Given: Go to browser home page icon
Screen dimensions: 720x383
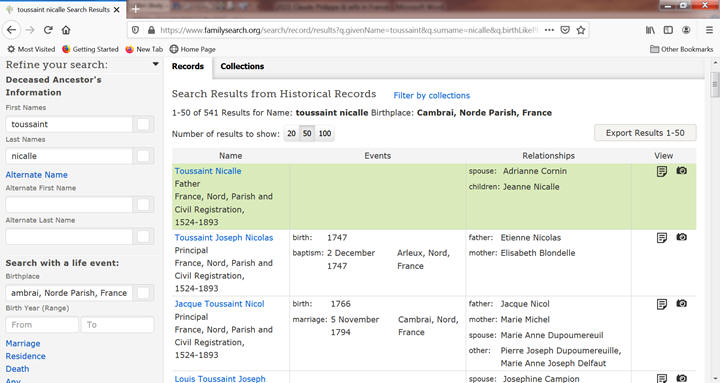Looking at the screenshot, I should point(66,30).
